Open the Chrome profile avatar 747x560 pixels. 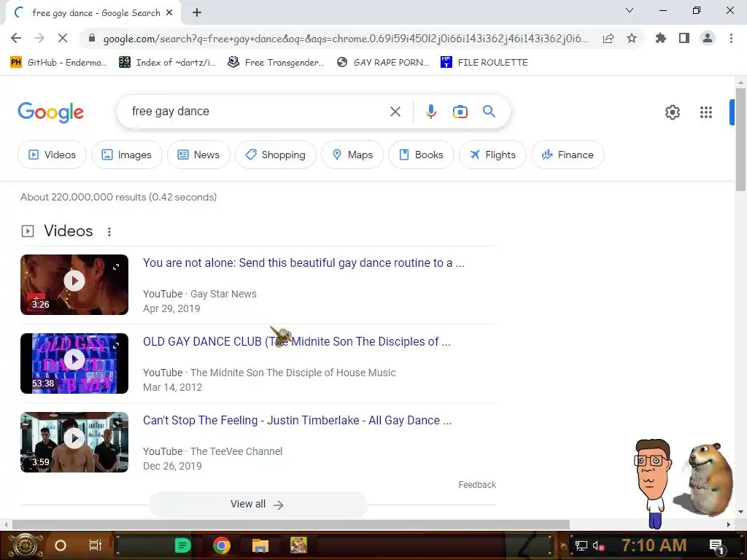coord(708,38)
